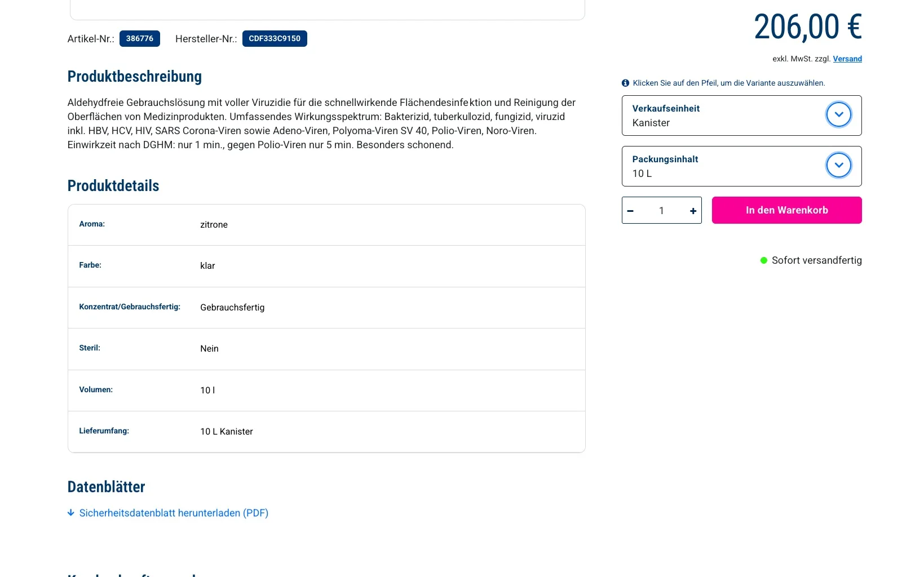Add the product with In den Warenkorb
Screen dimensions: 924x577
[x=786, y=210]
